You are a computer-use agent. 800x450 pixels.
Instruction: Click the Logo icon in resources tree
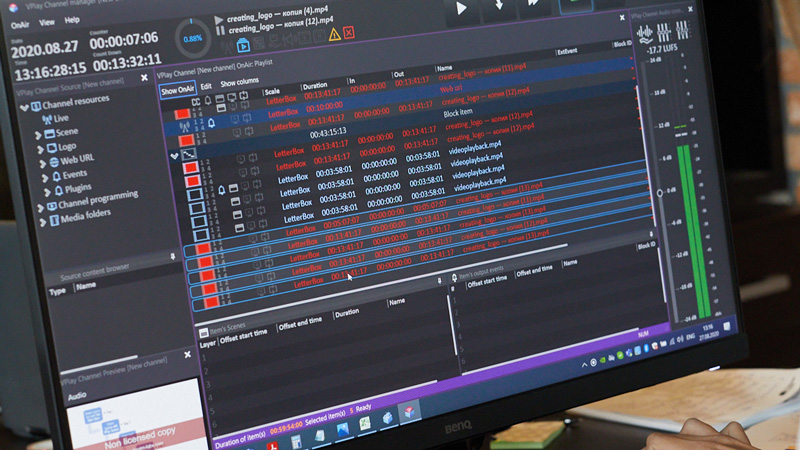52,148
